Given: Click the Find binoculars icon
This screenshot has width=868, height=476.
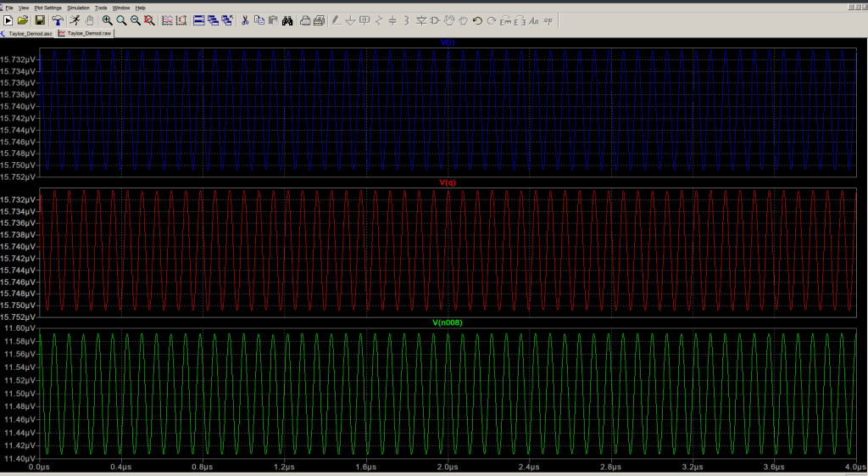Looking at the screenshot, I should pyautogui.click(x=287, y=20).
